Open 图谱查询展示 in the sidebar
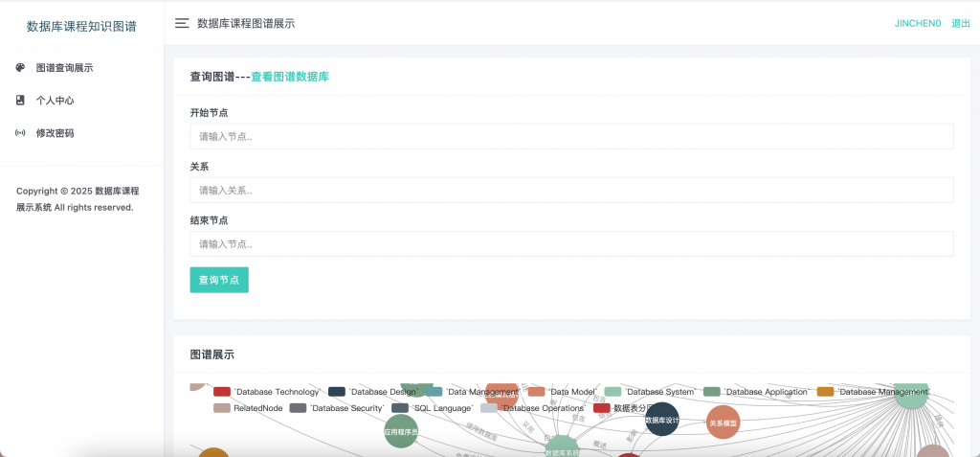This screenshot has width=980, height=457. click(64, 68)
